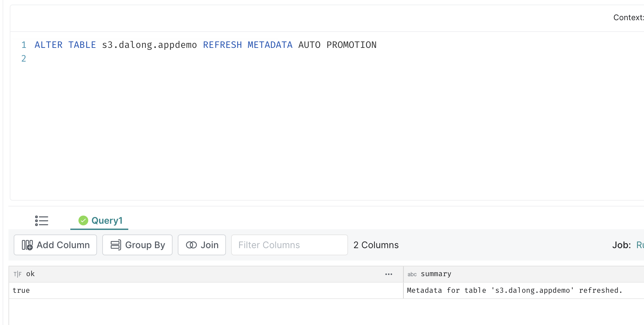Click the s3.dalong.appdemo table name in editor
This screenshot has width=644, height=325.
tap(149, 45)
